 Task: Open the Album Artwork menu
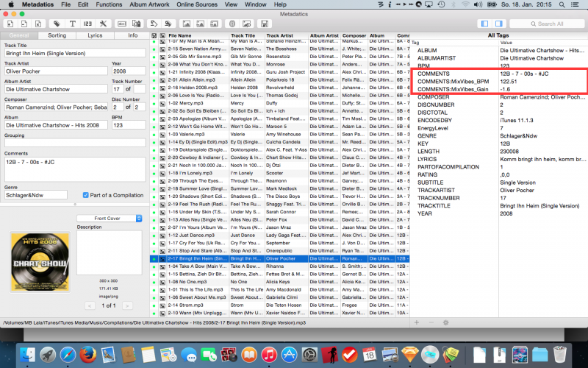pyautogui.click(x=149, y=4)
